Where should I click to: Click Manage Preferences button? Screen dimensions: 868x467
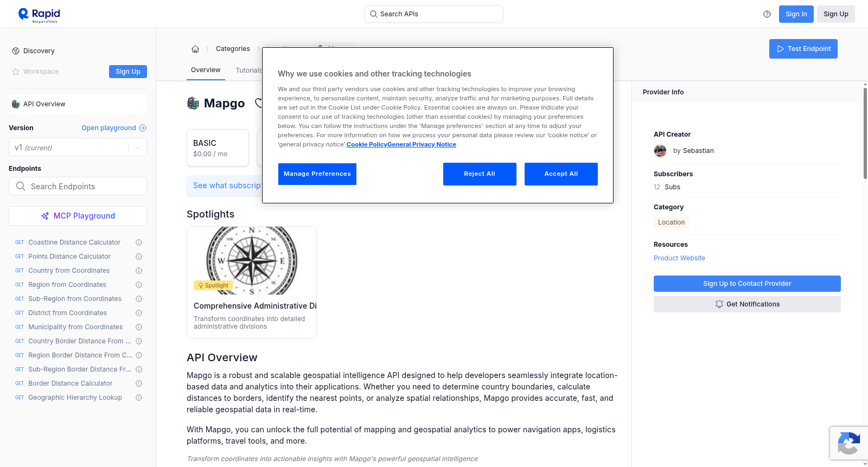[x=317, y=174]
